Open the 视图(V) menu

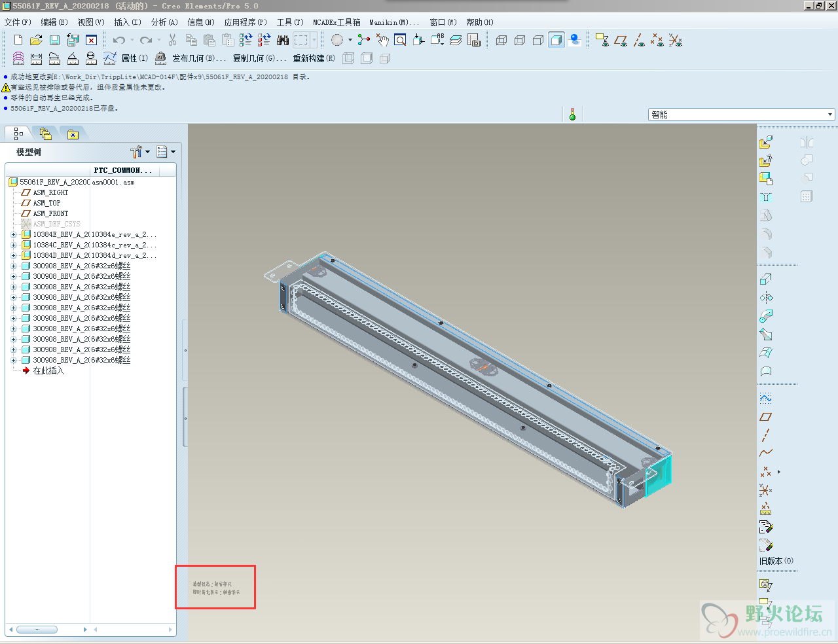click(x=91, y=22)
